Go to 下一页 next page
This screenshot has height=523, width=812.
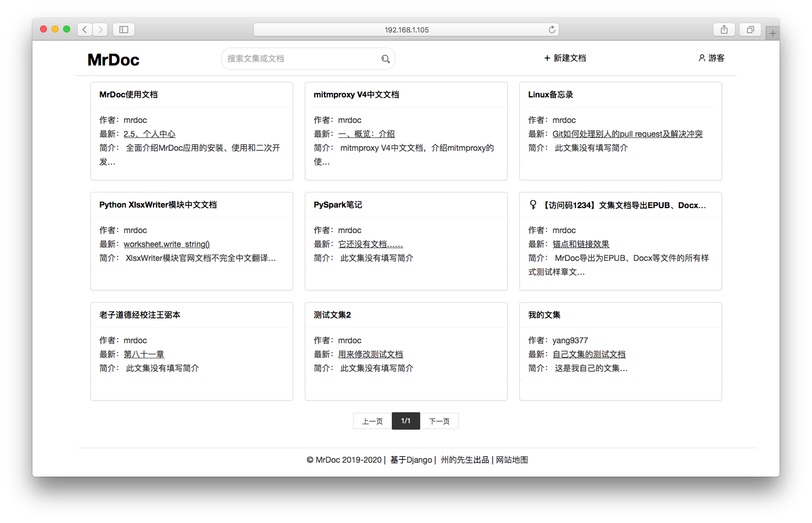tap(439, 421)
